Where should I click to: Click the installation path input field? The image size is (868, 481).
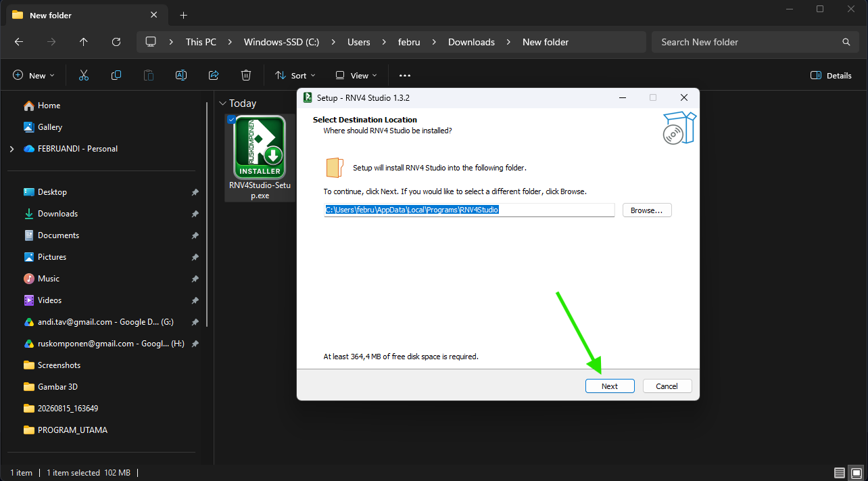tap(469, 210)
